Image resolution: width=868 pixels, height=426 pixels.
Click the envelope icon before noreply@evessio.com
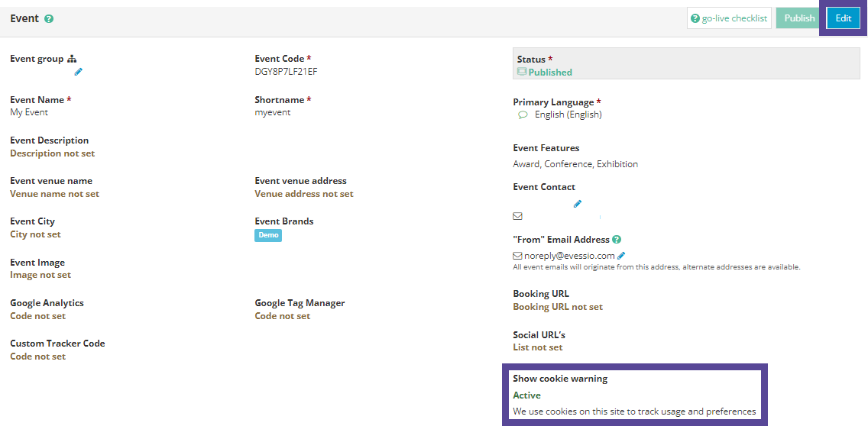tap(517, 256)
